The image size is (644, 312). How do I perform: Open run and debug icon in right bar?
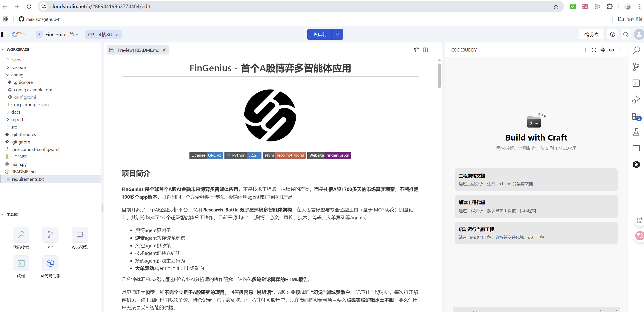[636, 99]
